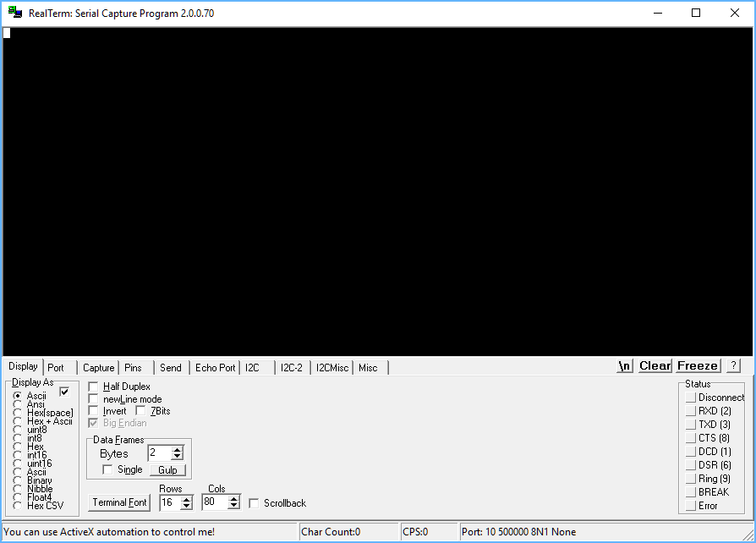The image size is (756, 543).
Task: Click the Gulp button in Data Frames
Action: point(167,470)
